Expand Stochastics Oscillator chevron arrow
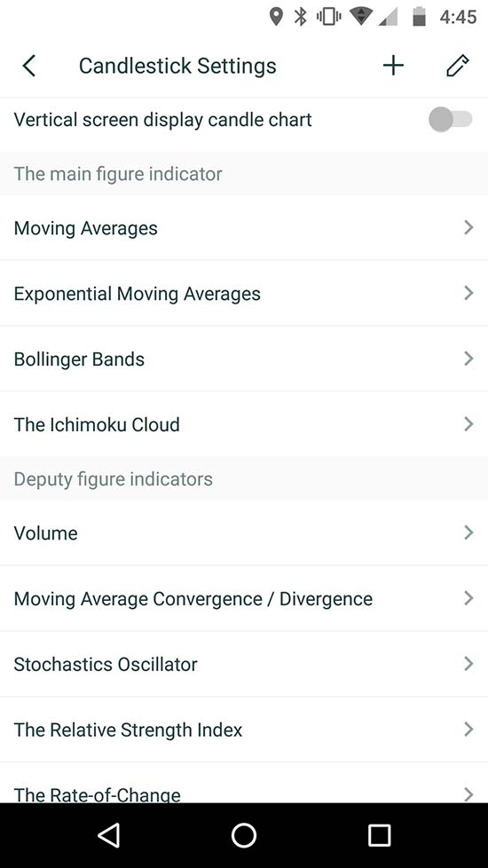The image size is (488, 868). (x=468, y=664)
